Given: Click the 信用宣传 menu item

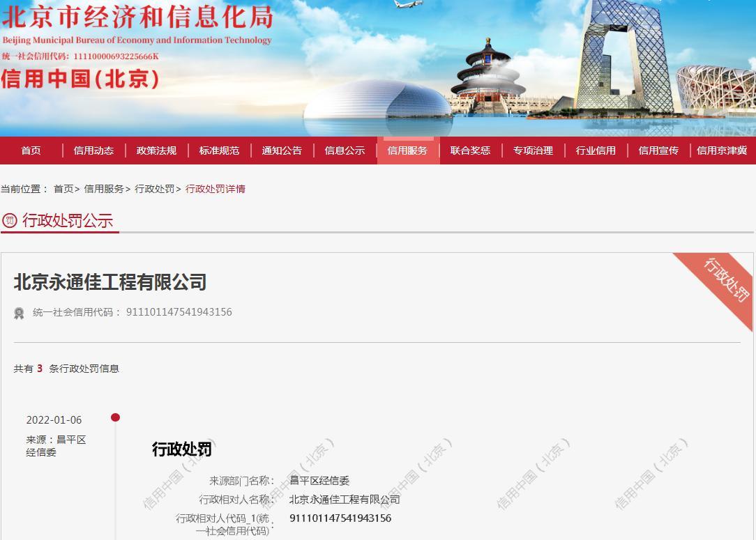Looking at the screenshot, I should (658, 151).
